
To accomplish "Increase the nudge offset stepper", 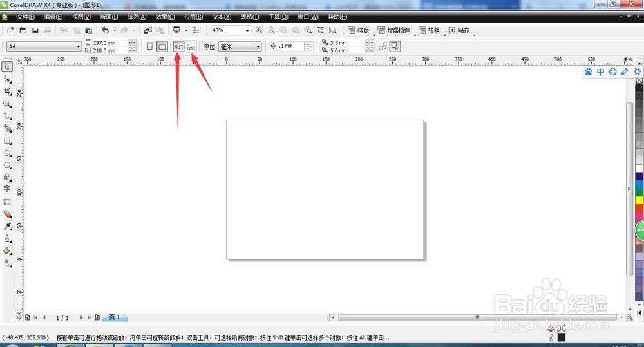I will click(308, 44).
